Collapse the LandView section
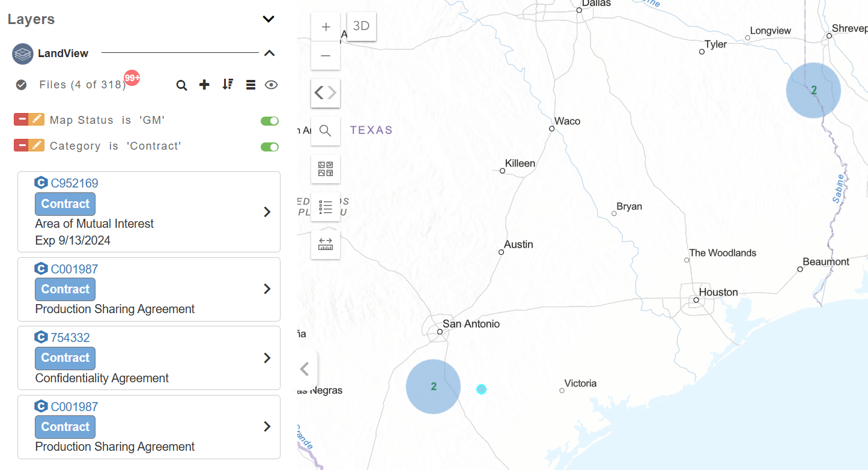 pos(269,53)
